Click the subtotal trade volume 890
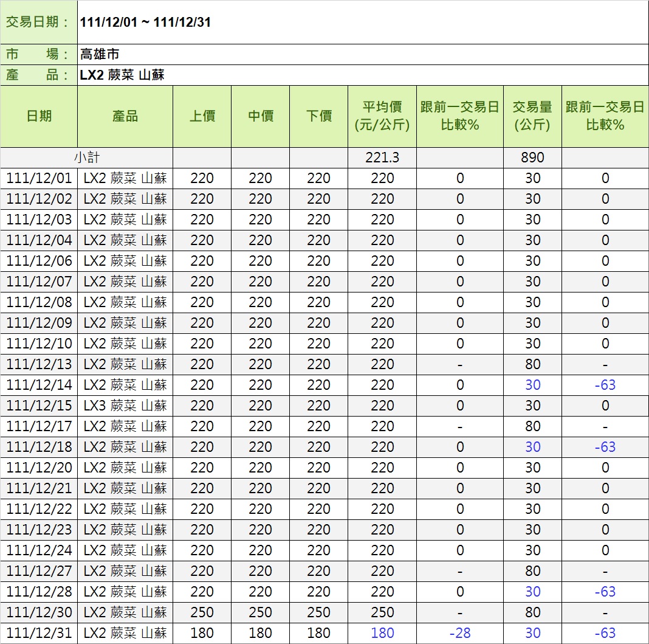 point(532,158)
